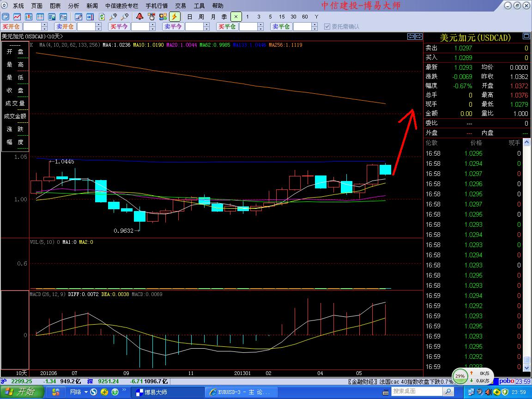Click the 搜索桌面 search field
532x399 pixels.
(417, 392)
